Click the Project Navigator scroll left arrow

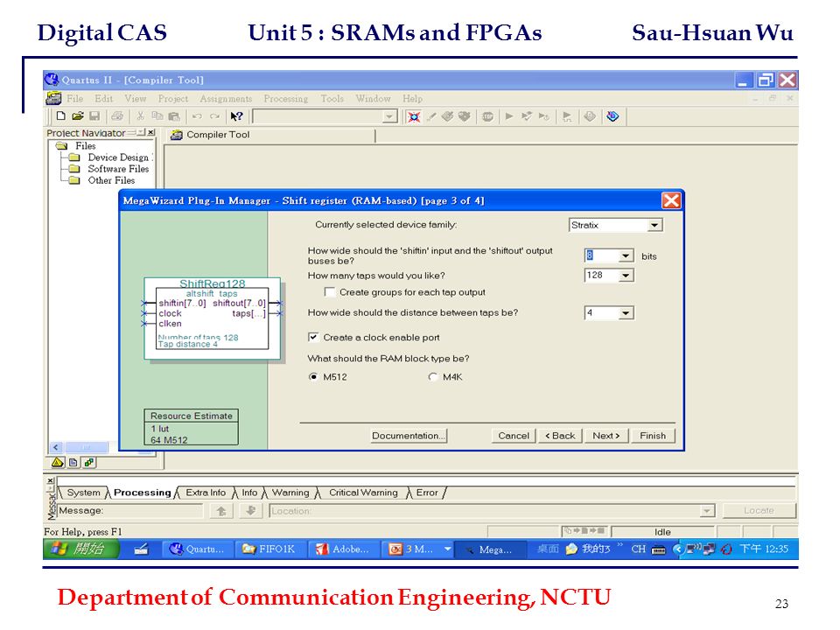pyautogui.click(x=56, y=447)
